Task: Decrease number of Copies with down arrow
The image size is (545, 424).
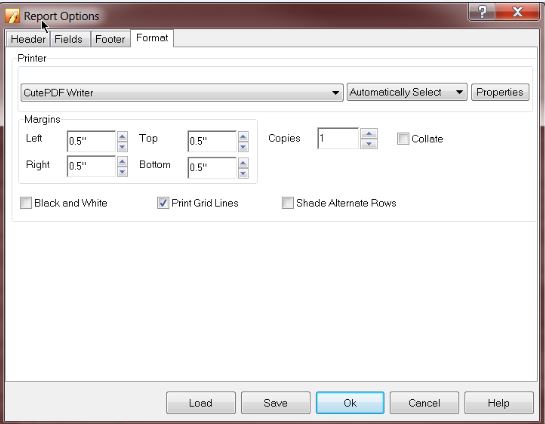Action: click(x=369, y=144)
